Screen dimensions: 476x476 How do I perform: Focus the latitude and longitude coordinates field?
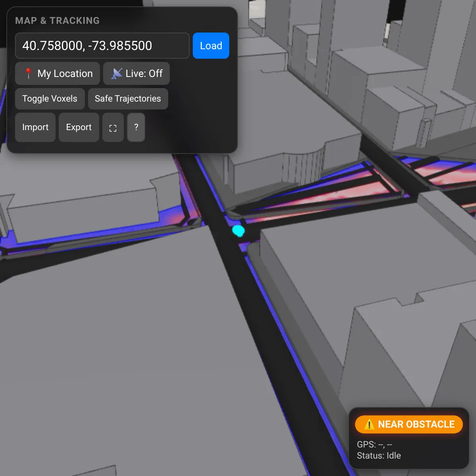tap(102, 46)
